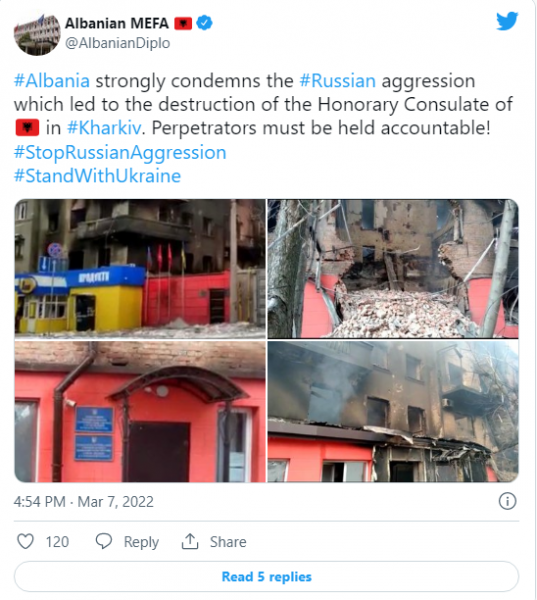The width and height of the screenshot is (537, 600).
Task: Click the share upload arrow icon
Action: 189,541
